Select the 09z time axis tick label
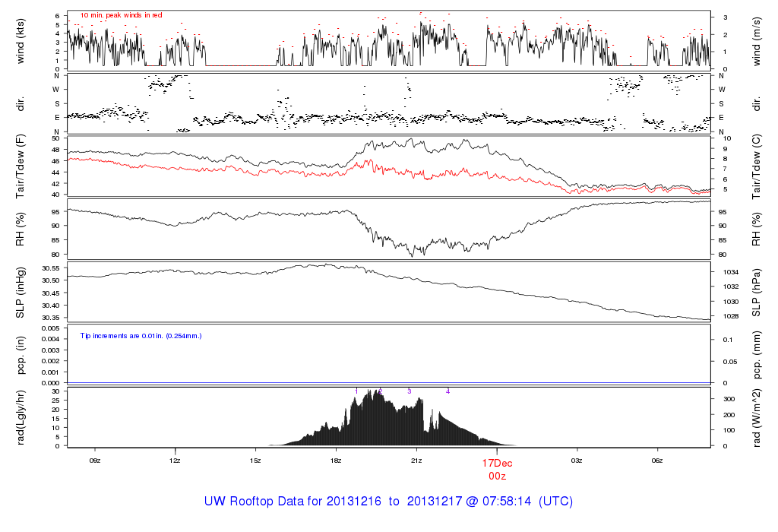 coord(95,460)
